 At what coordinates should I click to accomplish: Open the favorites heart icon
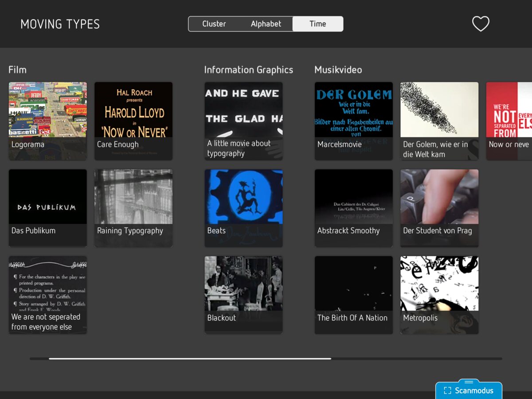(481, 23)
